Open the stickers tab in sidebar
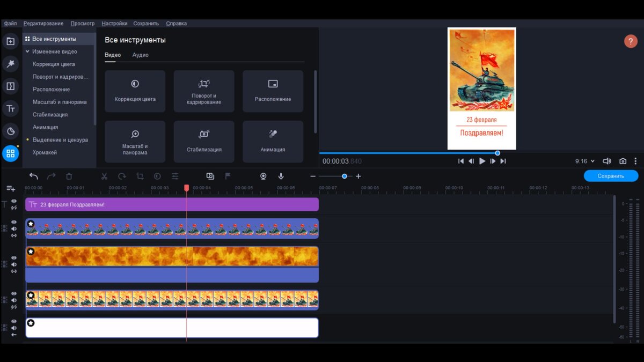This screenshot has height=362, width=644. (10, 131)
